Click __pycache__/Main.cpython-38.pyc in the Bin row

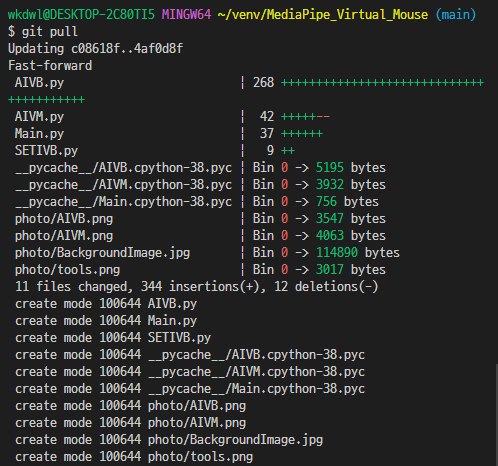click(x=123, y=202)
